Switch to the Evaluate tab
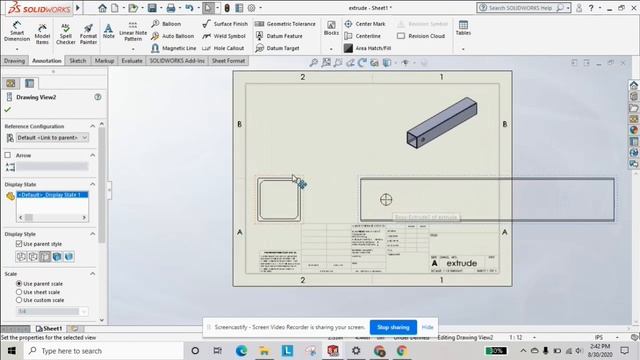The image size is (640, 360). pos(132,61)
